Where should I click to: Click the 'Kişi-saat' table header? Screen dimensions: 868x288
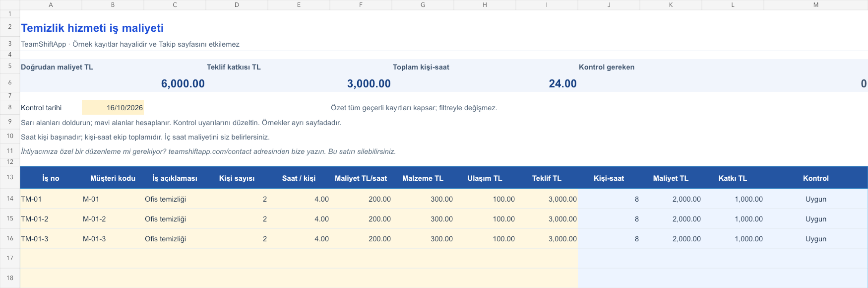point(609,178)
